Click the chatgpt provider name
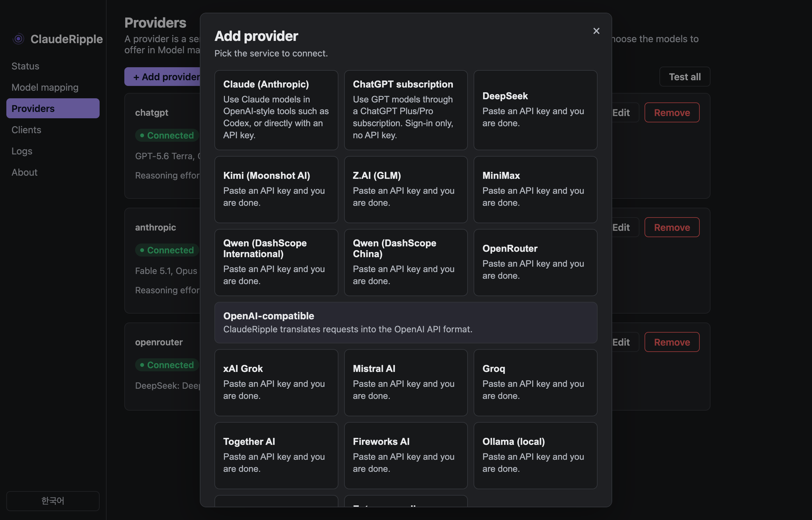 click(x=152, y=113)
